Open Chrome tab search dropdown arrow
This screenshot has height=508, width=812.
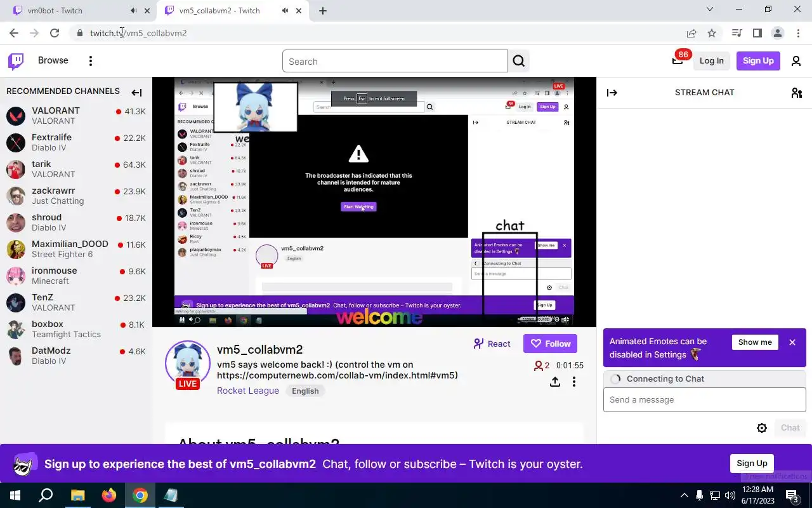pos(710,10)
